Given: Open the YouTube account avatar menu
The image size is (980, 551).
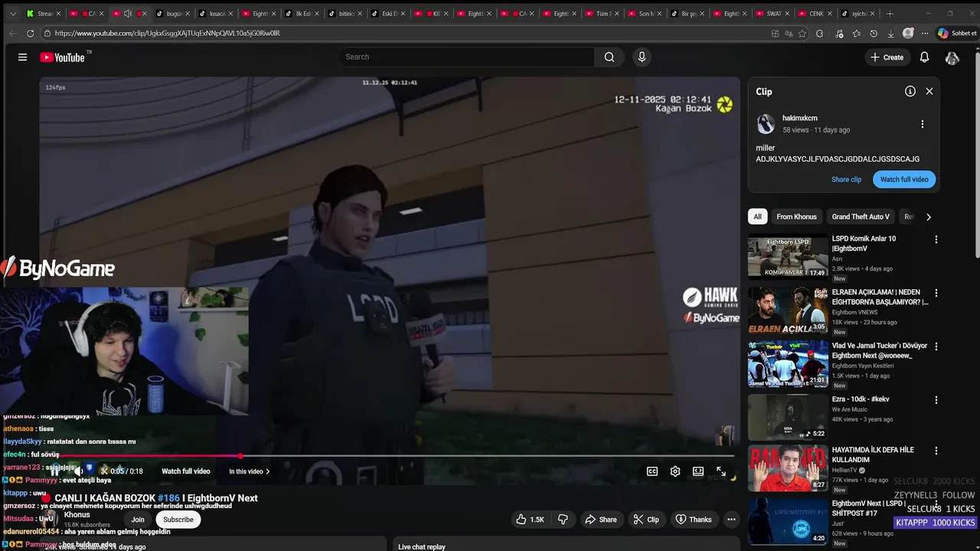Looking at the screenshot, I should pos(952,57).
